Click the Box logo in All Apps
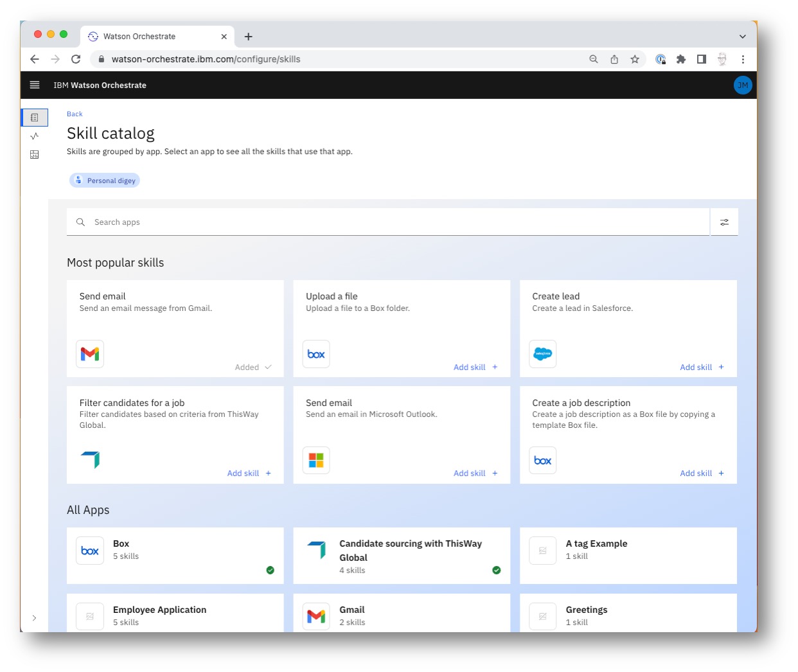The height and width of the screenshot is (672, 798). tap(90, 551)
